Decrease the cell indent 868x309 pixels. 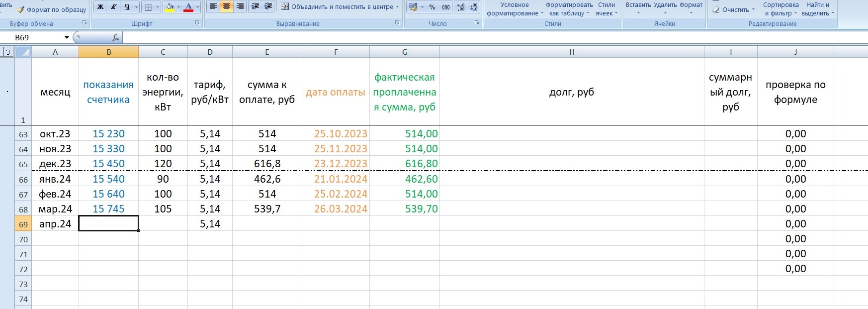pyautogui.click(x=255, y=6)
